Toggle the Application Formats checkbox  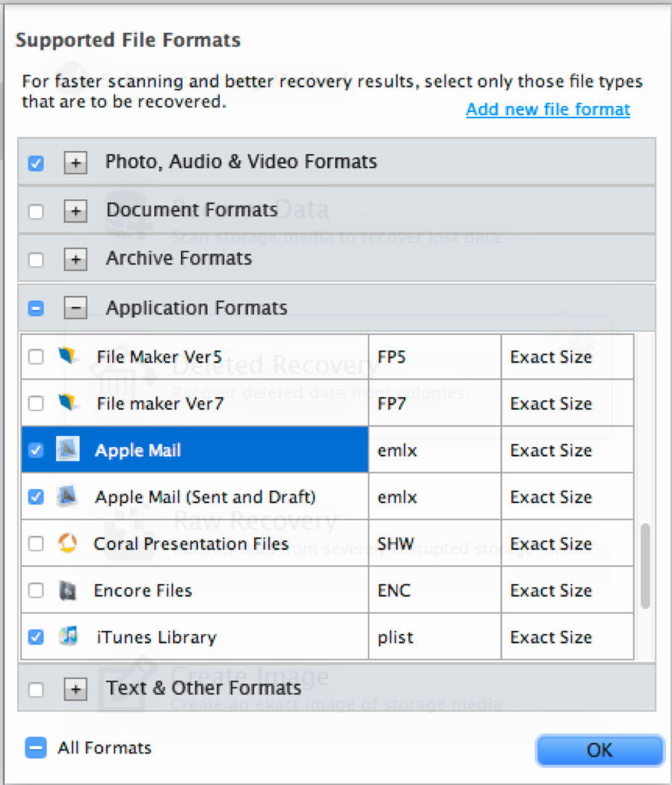pos(36,308)
